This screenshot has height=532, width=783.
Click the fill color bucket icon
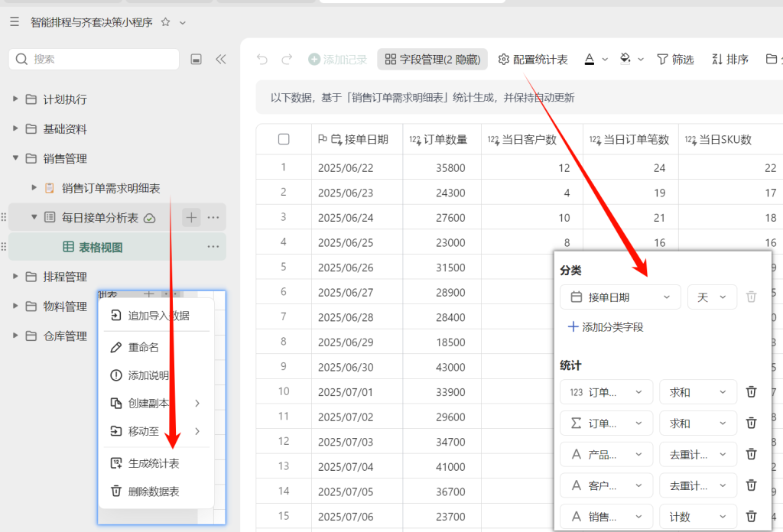click(625, 59)
